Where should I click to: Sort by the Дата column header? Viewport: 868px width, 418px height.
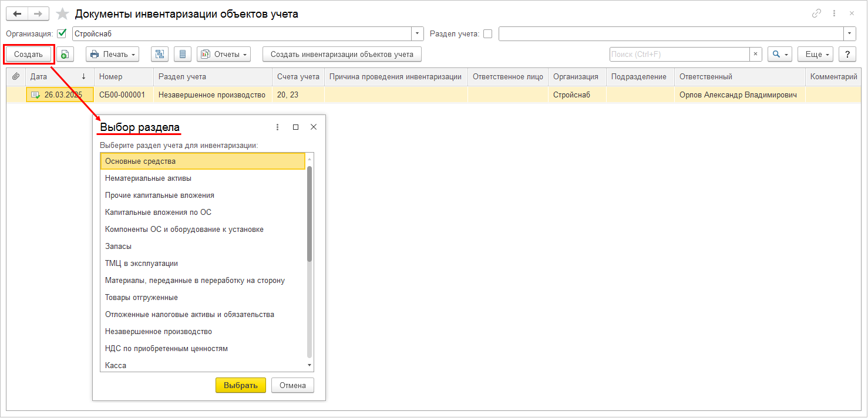(x=59, y=77)
